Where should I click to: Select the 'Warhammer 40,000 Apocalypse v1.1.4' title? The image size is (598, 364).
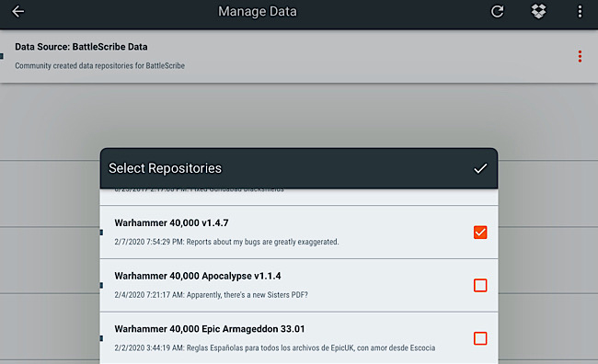pos(198,276)
